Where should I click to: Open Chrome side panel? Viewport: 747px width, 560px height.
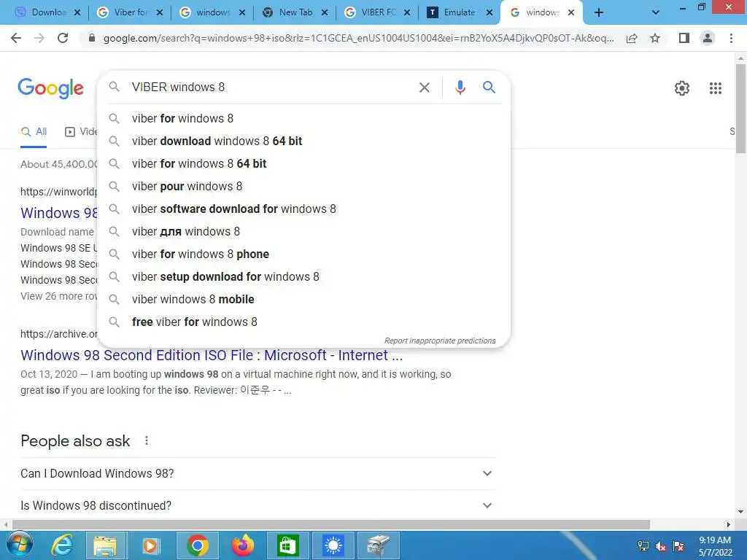click(x=684, y=38)
